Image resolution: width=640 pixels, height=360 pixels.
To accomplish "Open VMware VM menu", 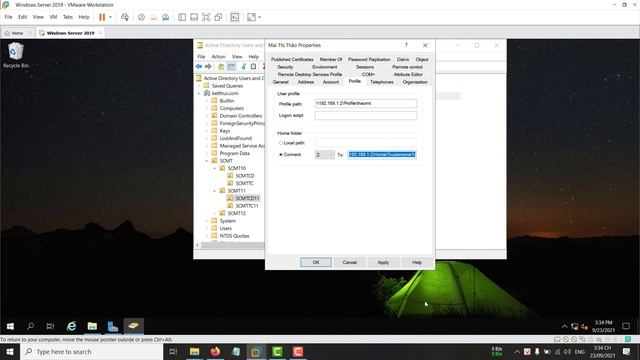I will (53, 17).
